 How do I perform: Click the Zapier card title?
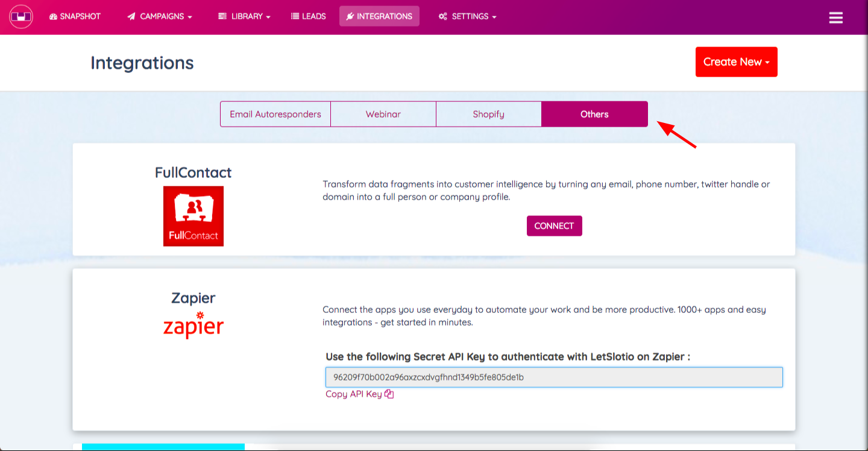(193, 298)
